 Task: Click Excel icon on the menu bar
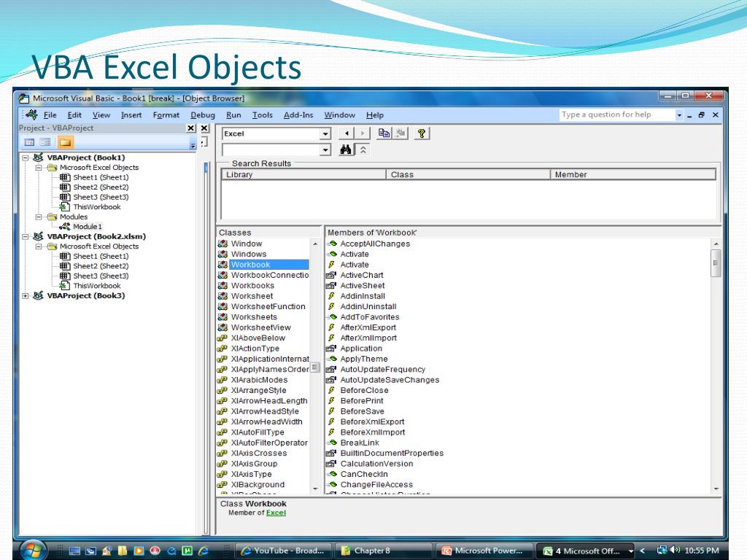(31, 114)
